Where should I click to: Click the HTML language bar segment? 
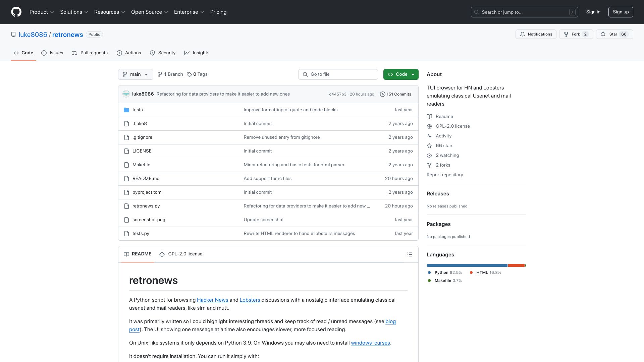point(516,265)
